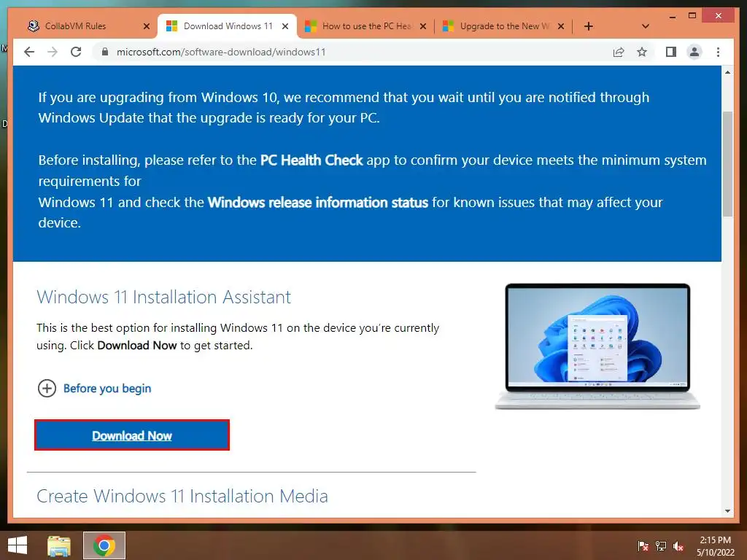Click the Windows 11 laptop image
747x560 pixels.
[x=597, y=346]
